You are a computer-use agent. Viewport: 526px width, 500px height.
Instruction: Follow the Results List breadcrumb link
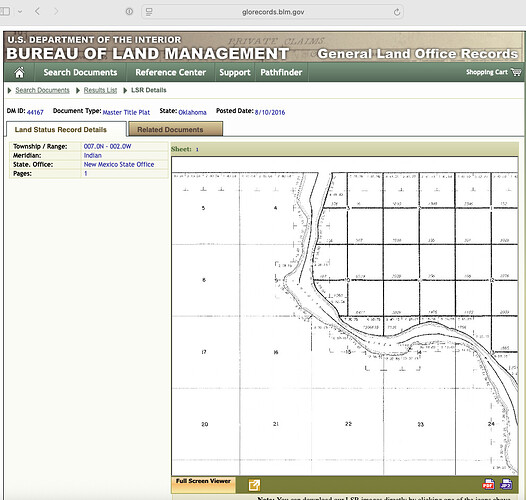(x=100, y=90)
